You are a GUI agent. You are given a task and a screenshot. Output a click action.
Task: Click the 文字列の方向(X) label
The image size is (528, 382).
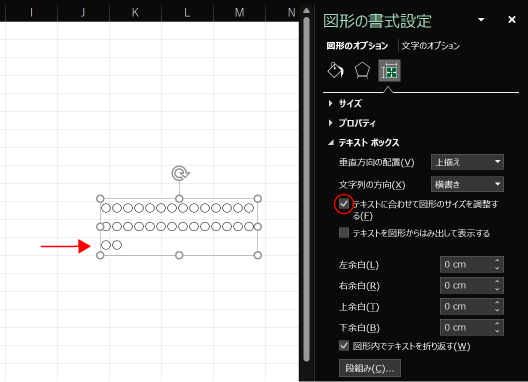372,185
